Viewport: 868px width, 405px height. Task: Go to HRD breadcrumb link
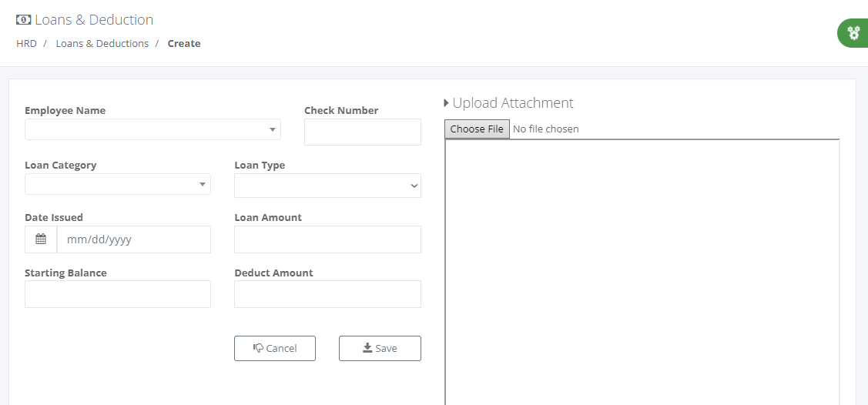click(x=26, y=43)
